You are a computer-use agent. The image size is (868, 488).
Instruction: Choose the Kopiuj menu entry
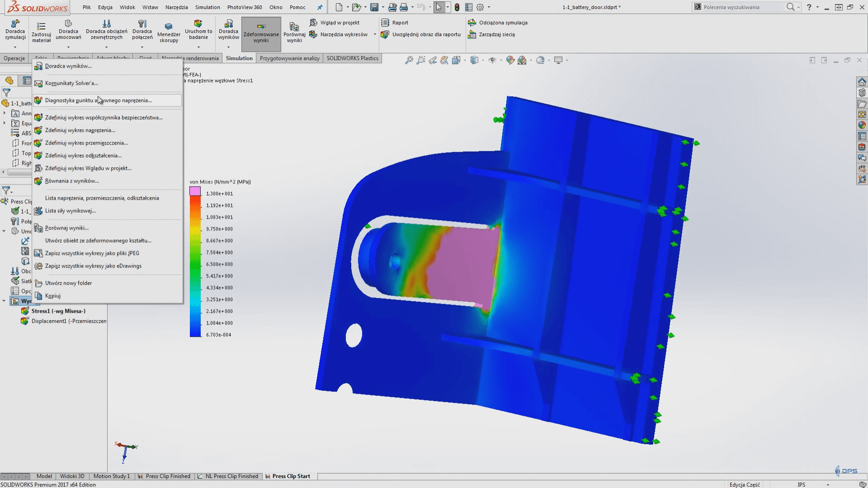tap(53, 296)
